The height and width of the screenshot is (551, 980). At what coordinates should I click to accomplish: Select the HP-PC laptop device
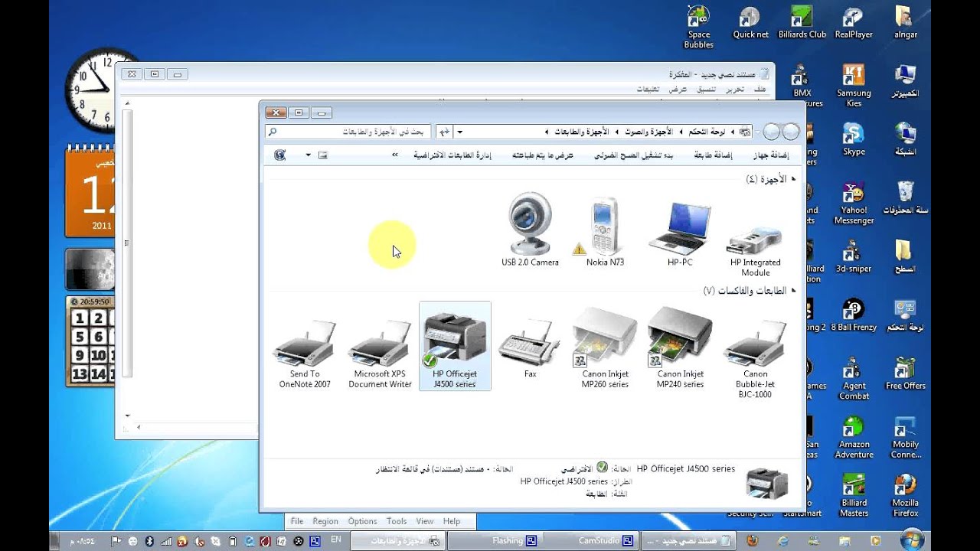tap(680, 233)
